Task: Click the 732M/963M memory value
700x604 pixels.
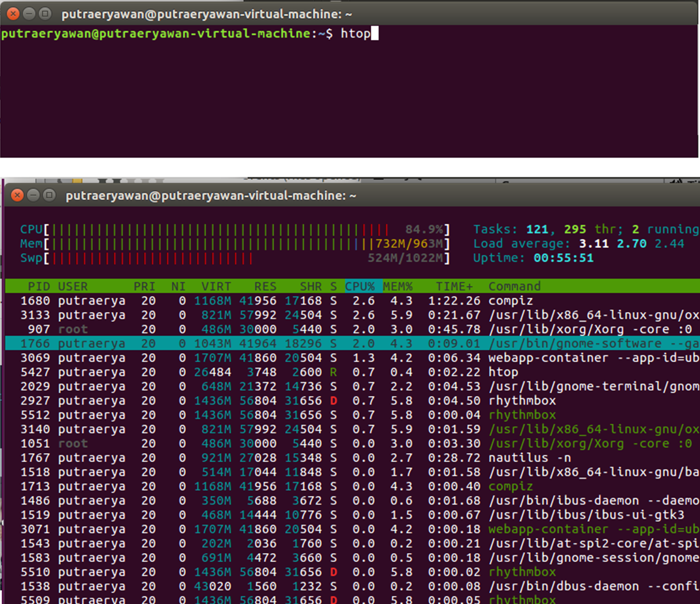Action: [x=409, y=244]
